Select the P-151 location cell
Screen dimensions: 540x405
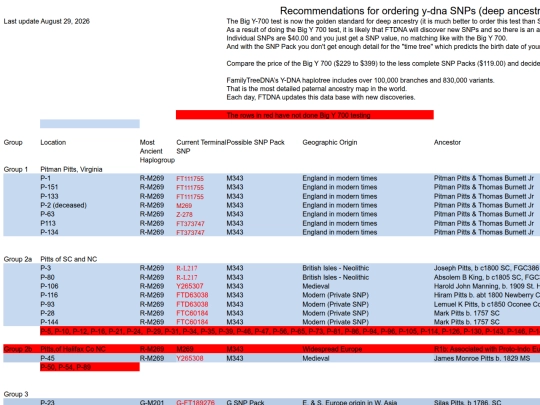[x=49, y=187]
